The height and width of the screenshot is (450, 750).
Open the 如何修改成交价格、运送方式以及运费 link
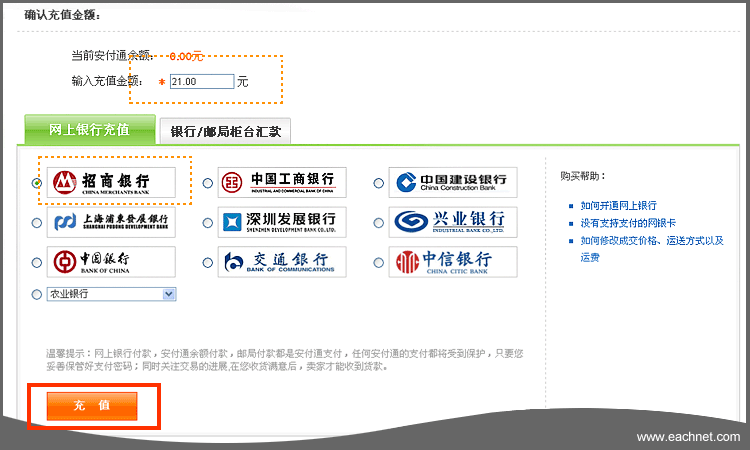[x=652, y=249]
